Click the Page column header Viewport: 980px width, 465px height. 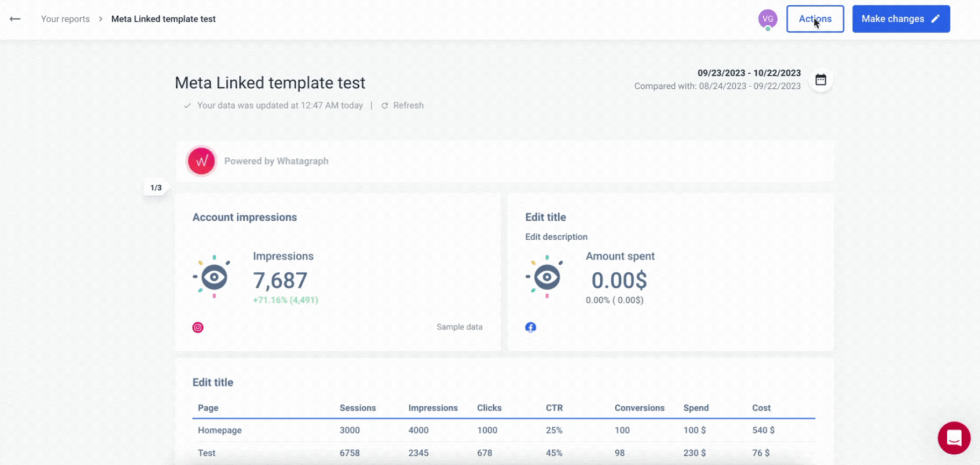208,408
